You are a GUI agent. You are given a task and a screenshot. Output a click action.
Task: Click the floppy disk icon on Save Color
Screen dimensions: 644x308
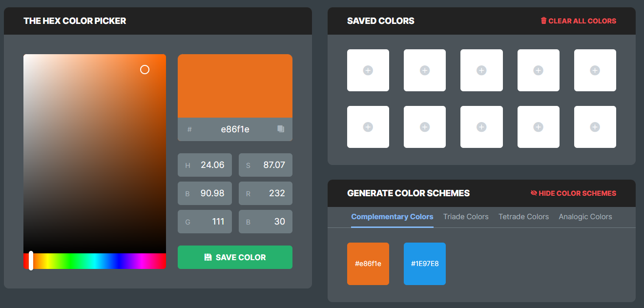click(208, 257)
